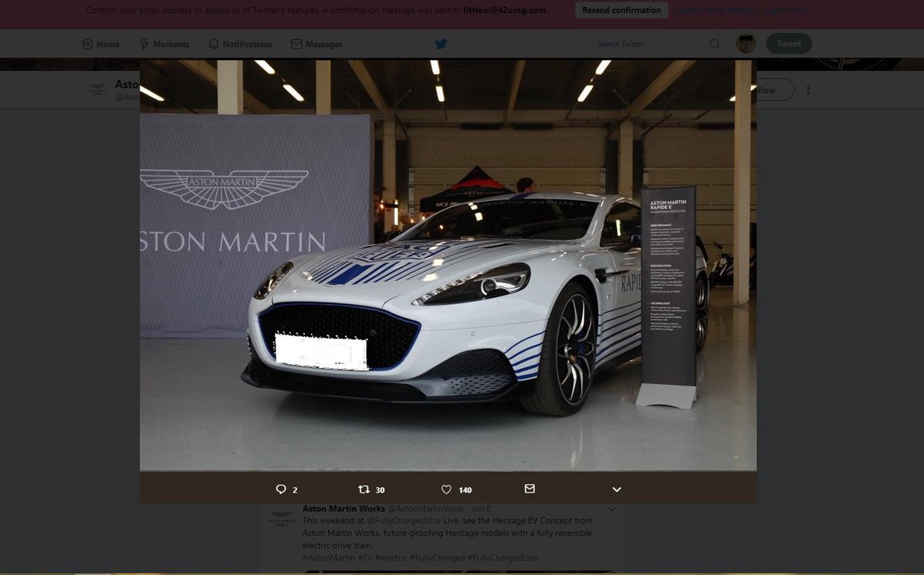Click the enlarged Rapide E car photo

click(x=448, y=265)
